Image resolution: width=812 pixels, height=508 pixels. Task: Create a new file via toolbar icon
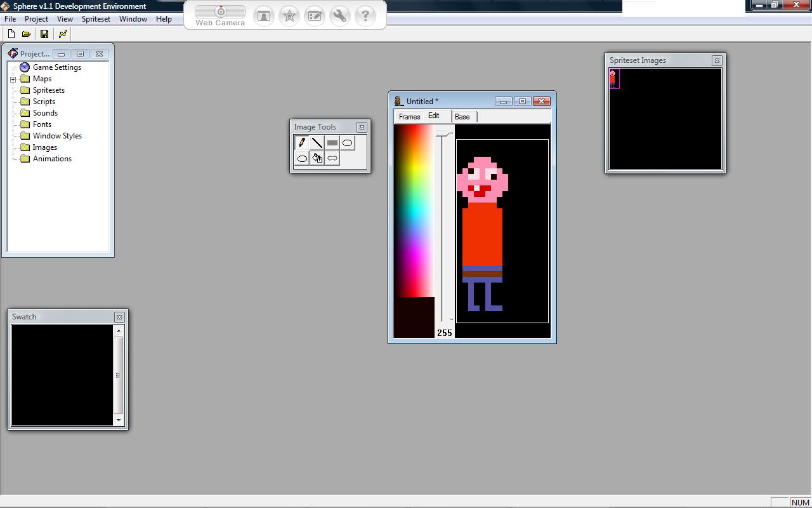tap(11, 34)
